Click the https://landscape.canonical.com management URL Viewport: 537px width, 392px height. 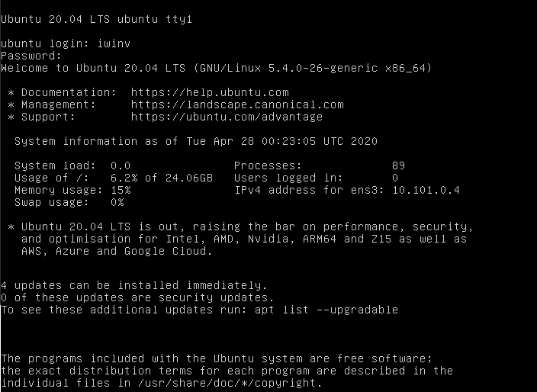tap(237, 104)
